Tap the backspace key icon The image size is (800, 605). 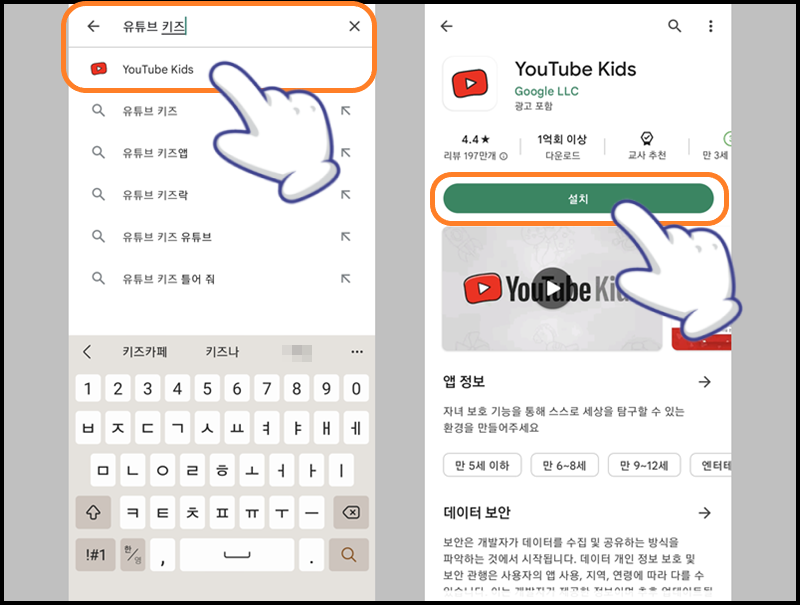pyautogui.click(x=351, y=512)
